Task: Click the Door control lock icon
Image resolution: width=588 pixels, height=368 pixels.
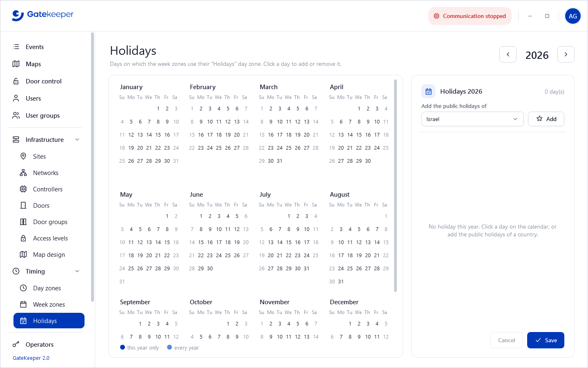Action: point(16,81)
